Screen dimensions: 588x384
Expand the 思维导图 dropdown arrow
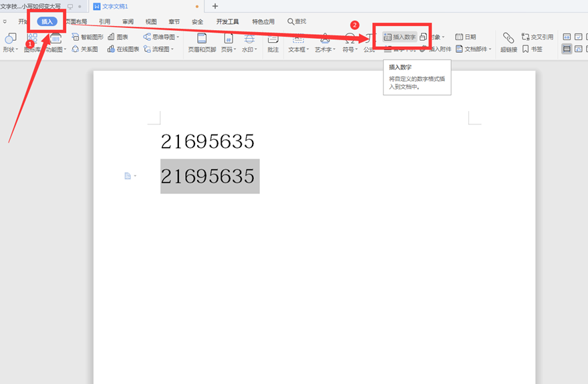(178, 37)
